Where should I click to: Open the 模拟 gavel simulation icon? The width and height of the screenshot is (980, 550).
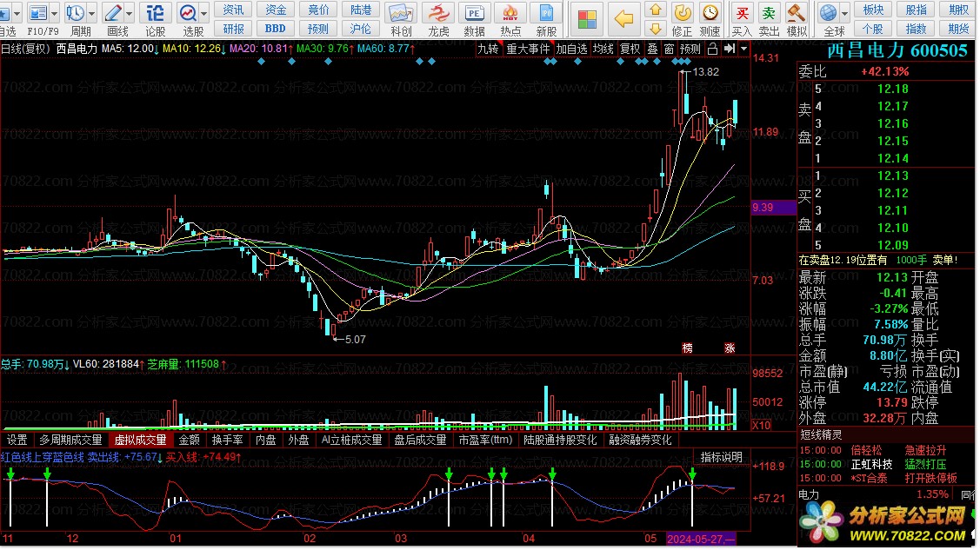pyautogui.click(x=797, y=12)
